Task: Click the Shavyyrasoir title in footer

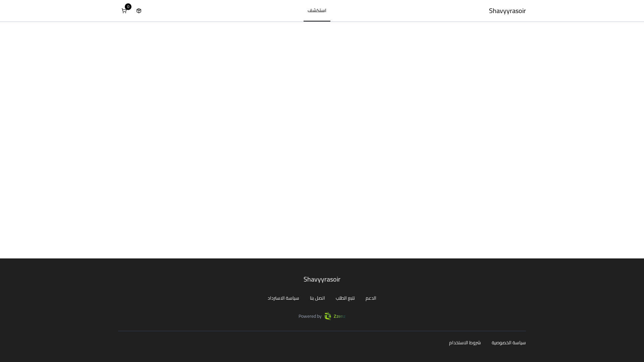Action: tap(322, 279)
